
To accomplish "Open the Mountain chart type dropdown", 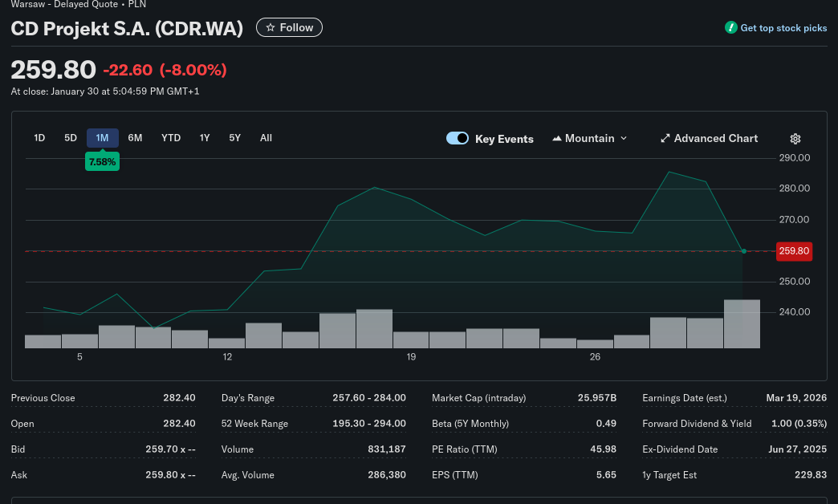I will 589,138.
